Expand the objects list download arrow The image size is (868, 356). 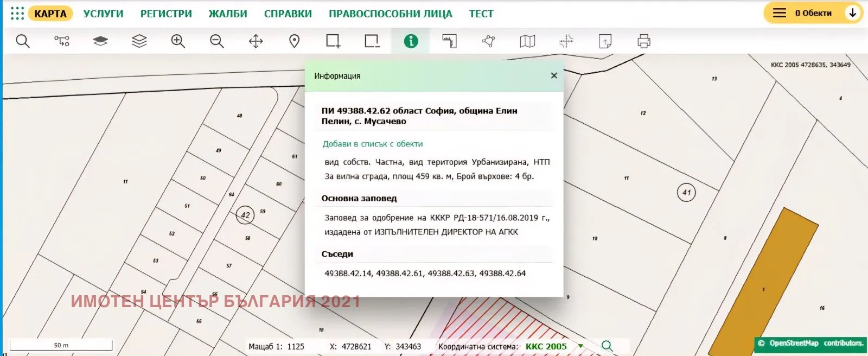click(x=852, y=13)
